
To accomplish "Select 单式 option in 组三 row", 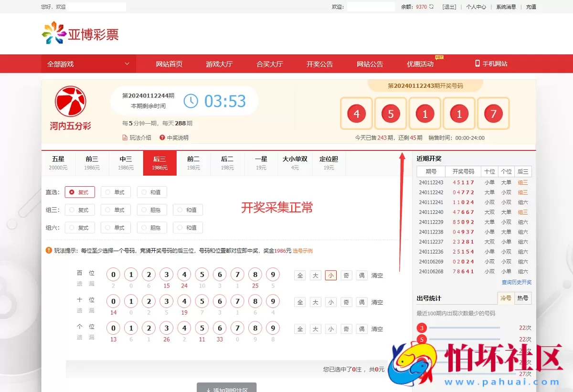I will tap(116, 210).
